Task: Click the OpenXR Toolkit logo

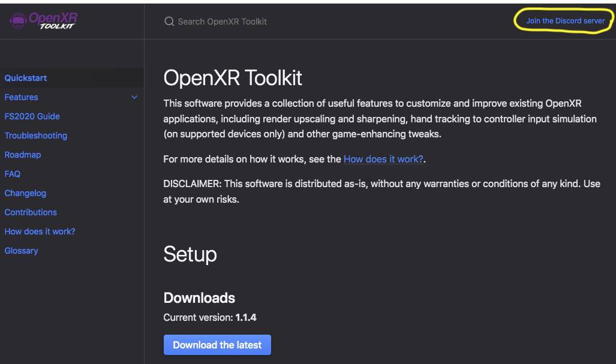Action: (x=43, y=21)
